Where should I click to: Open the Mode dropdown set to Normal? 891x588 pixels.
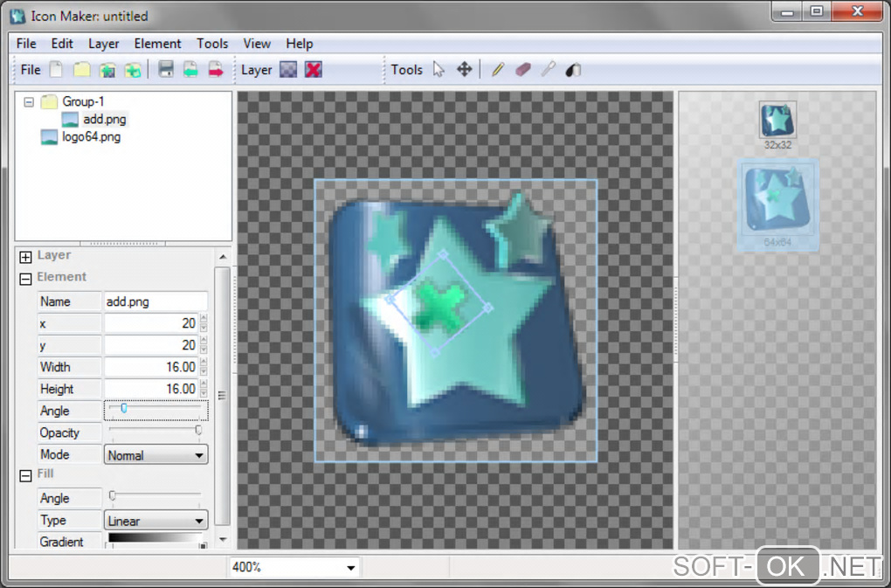point(155,455)
